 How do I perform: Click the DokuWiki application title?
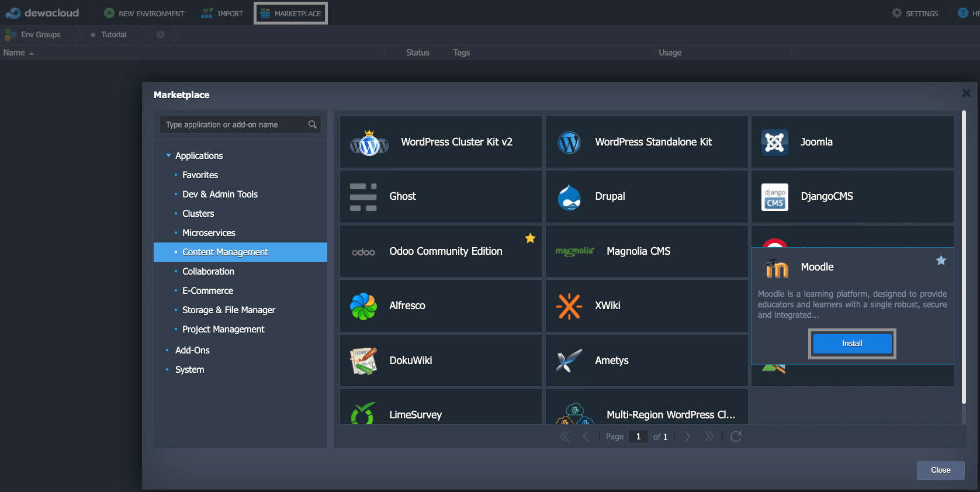411,361
